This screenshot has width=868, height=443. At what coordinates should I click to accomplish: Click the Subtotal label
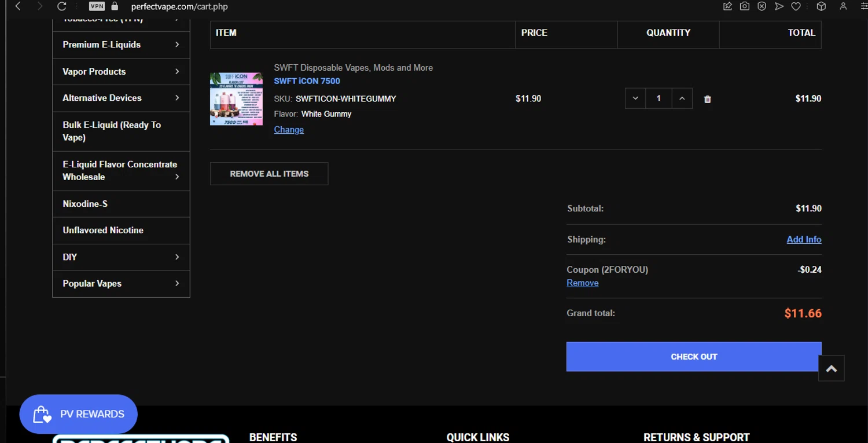tap(585, 208)
